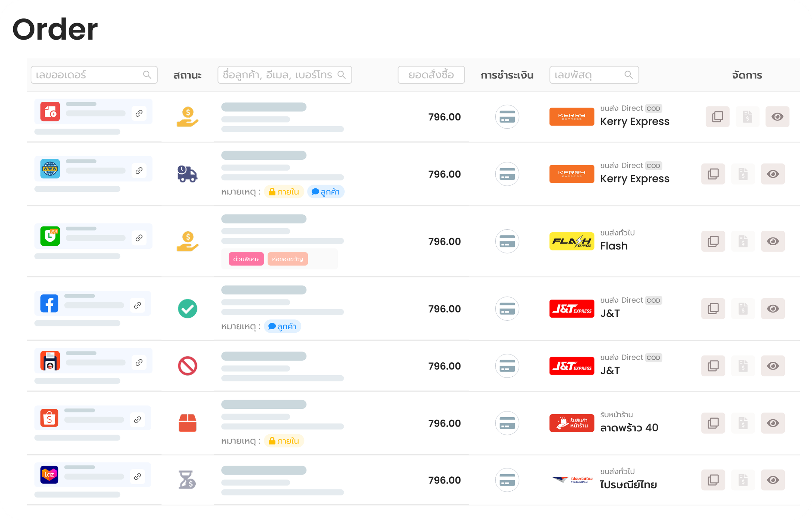Click the cancelled status icon on the J&T order
Image resolution: width=812 pixels, height=520 pixels.
pyautogui.click(x=187, y=366)
